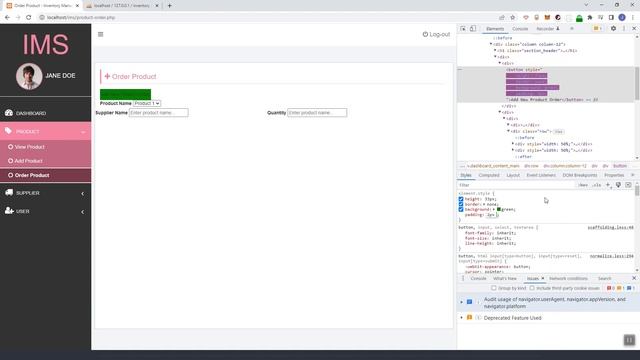Open the Product Name dropdown

click(147, 103)
